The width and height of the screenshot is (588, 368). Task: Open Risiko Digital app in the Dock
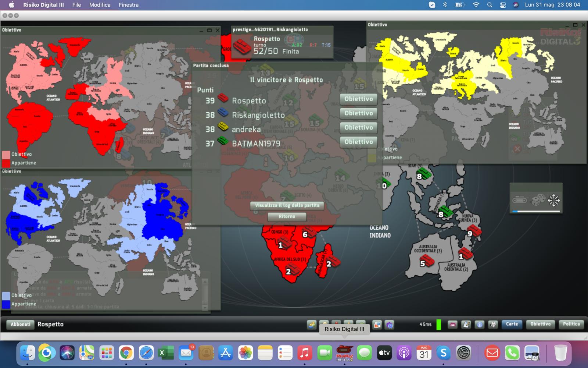344,353
